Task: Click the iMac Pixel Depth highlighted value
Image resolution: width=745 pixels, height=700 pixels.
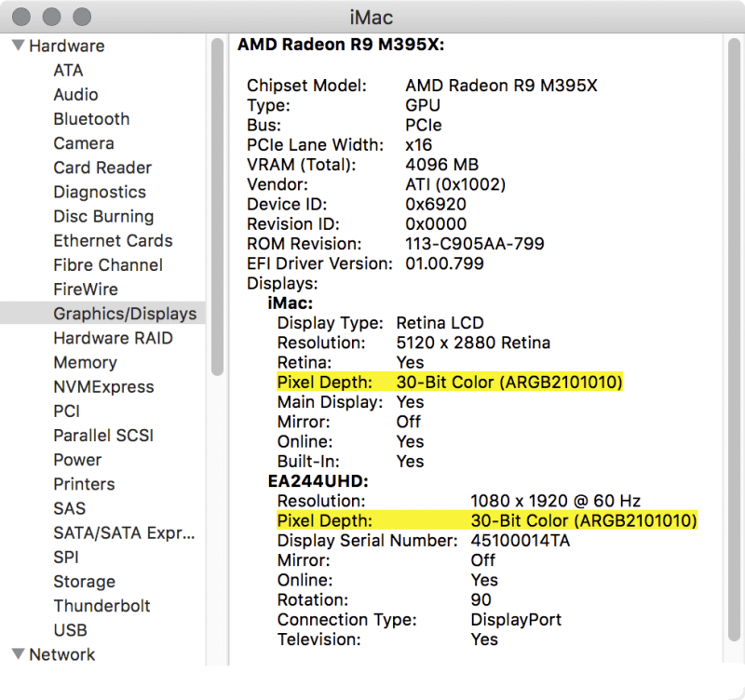Action: tap(508, 382)
